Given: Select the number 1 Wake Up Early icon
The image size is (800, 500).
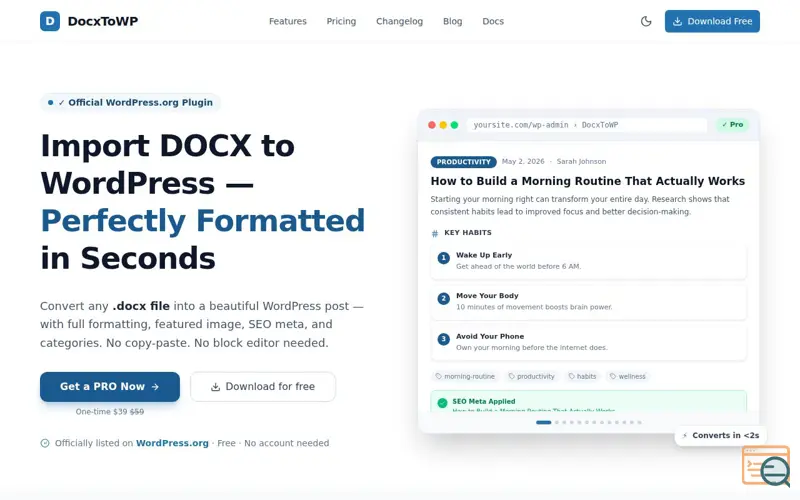Looking at the screenshot, I should 443,258.
